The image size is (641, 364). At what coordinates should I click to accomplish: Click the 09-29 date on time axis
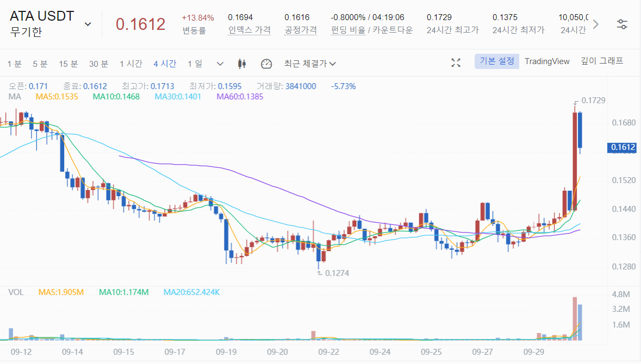point(533,352)
